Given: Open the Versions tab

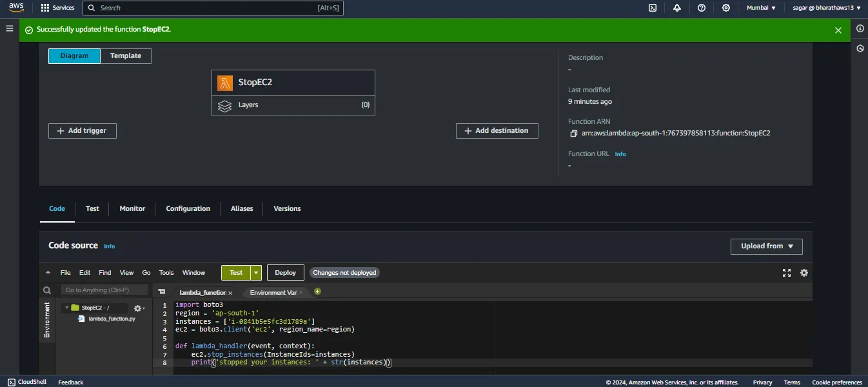Looking at the screenshot, I should point(287,208).
